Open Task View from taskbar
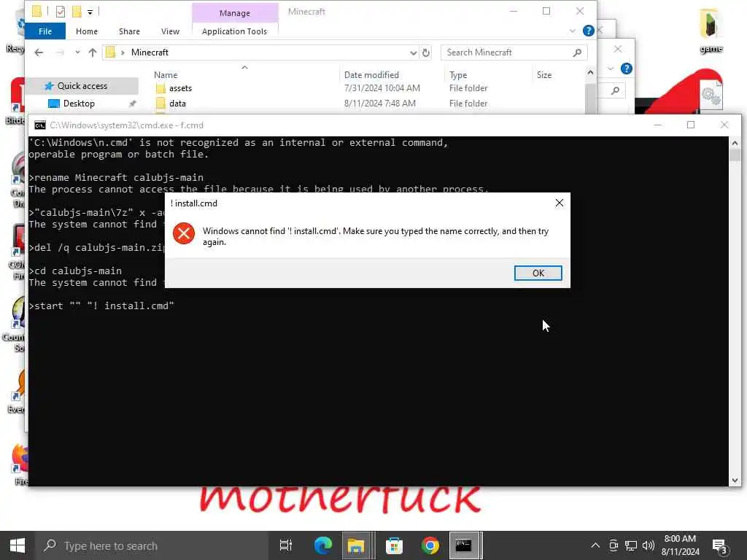Viewport: 747px width, 560px height. (285, 545)
